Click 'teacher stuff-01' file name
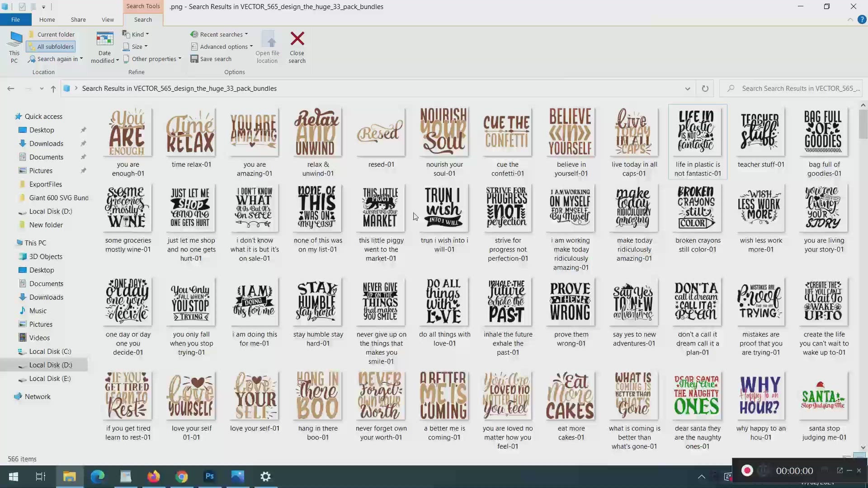Image resolution: width=868 pixels, height=488 pixels. [761, 164]
